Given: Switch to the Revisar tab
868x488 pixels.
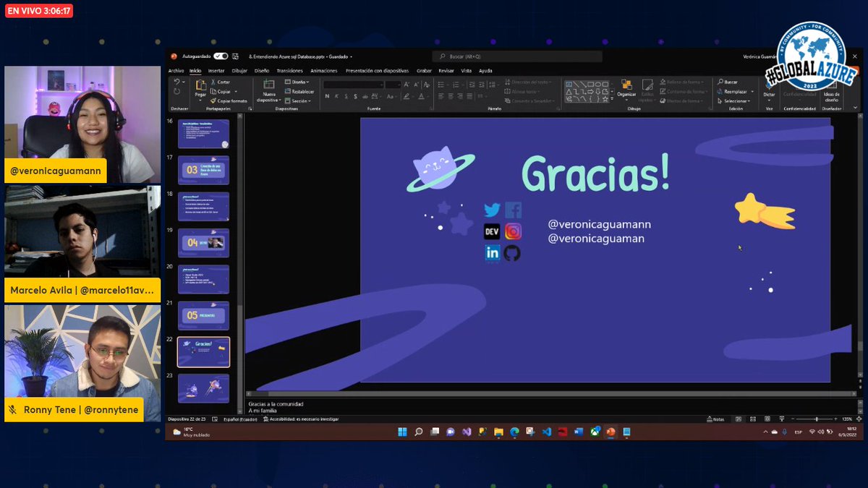Looking at the screenshot, I should (x=446, y=71).
